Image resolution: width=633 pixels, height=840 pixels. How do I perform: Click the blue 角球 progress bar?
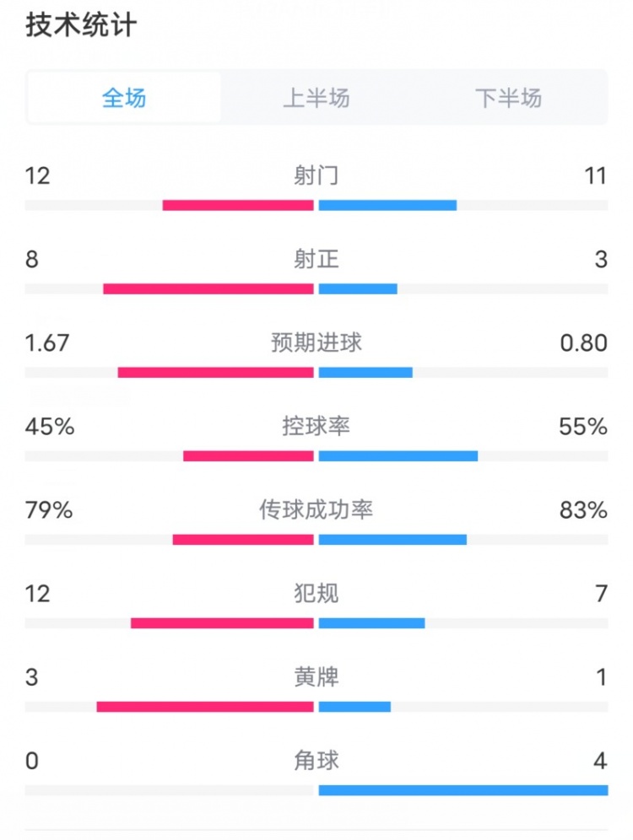[463, 790]
